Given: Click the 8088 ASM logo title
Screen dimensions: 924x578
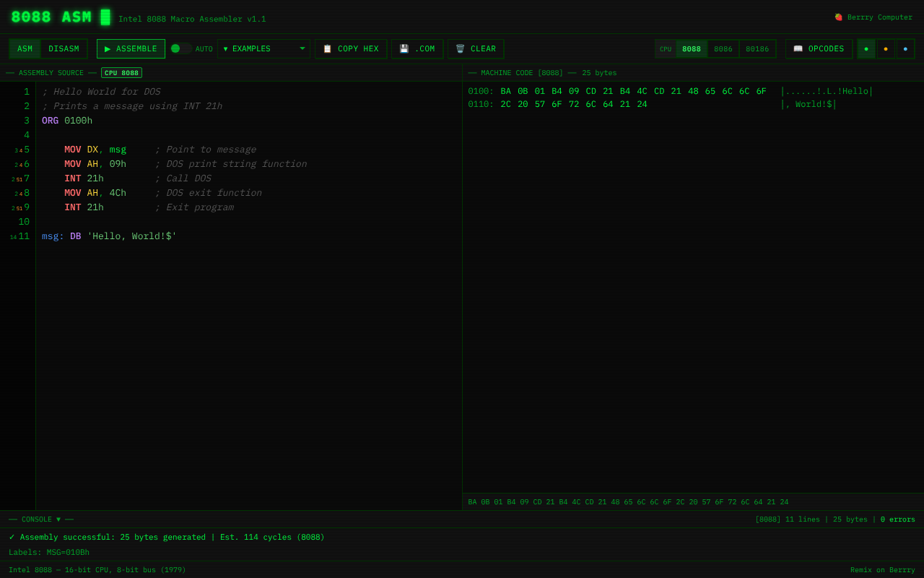Looking at the screenshot, I should tap(61, 17).
